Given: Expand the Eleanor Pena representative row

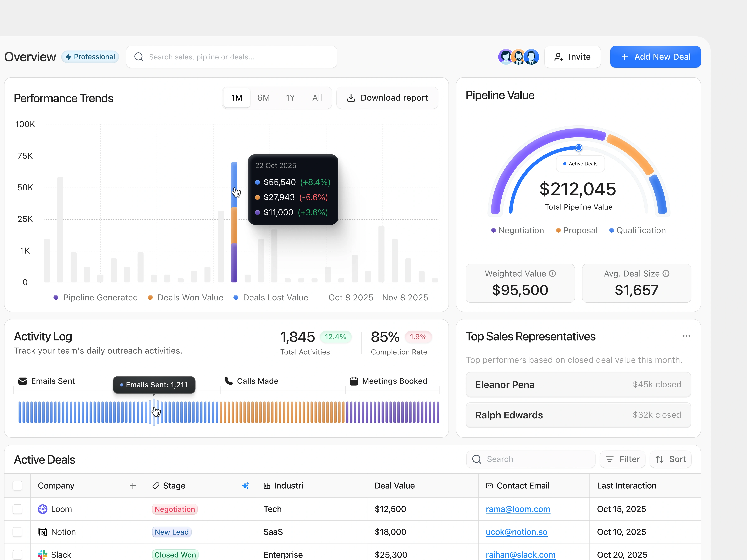Looking at the screenshot, I should 578,385.
